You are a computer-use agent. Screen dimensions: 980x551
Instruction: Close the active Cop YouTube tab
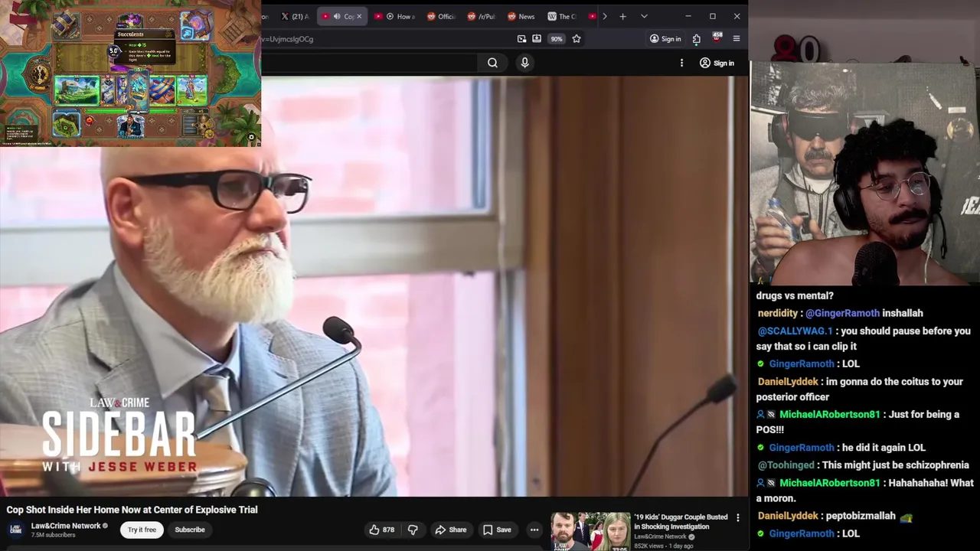tap(359, 16)
